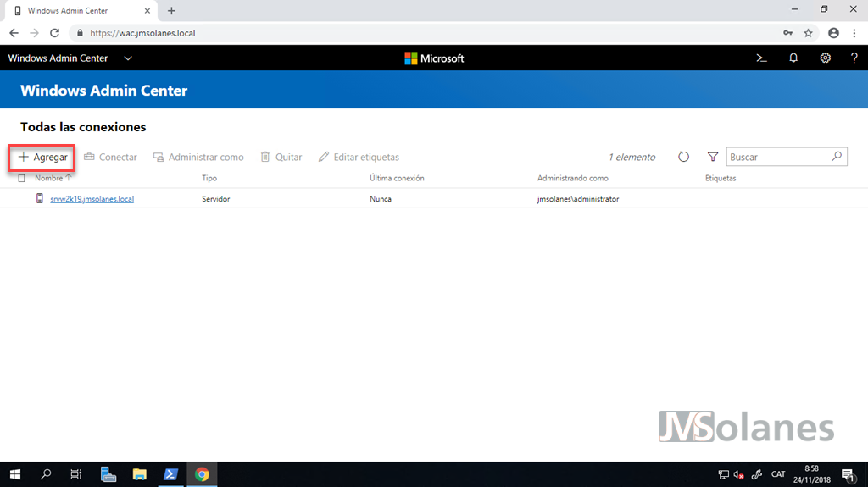
Task: Click the saved password key icon
Action: (x=787, y=33)
